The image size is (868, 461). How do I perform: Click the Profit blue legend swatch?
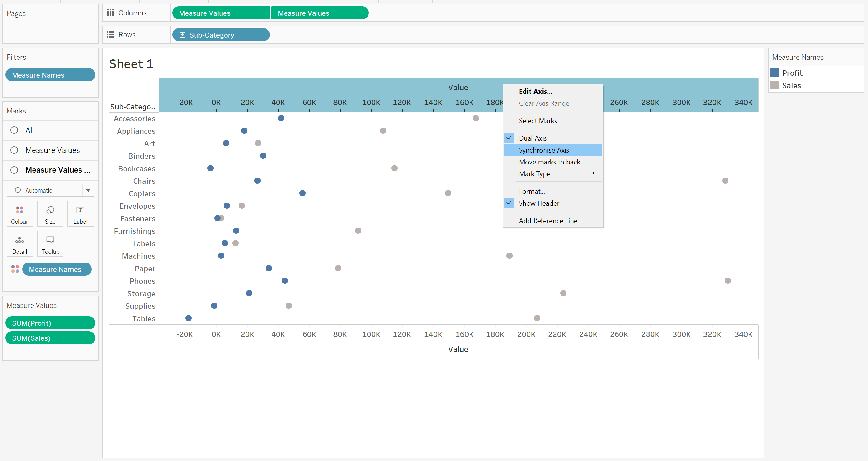[x=774, y=73]
